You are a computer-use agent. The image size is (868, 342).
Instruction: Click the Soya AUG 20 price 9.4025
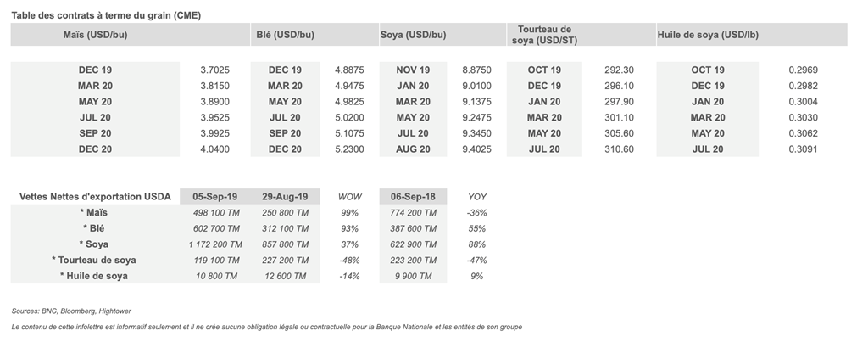(x=476, y=149)
